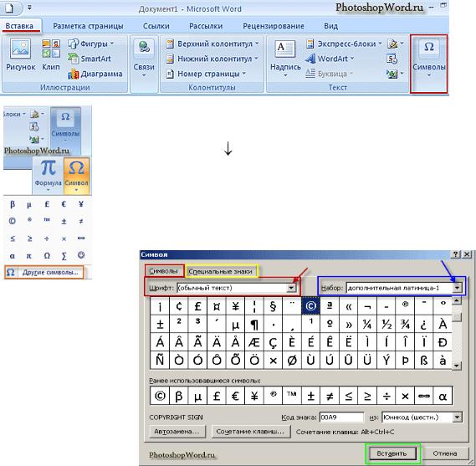Pick the β symbol in dropdown gallery
The image size is (476, 466).
pyautogui.click(x=13, y=204)
